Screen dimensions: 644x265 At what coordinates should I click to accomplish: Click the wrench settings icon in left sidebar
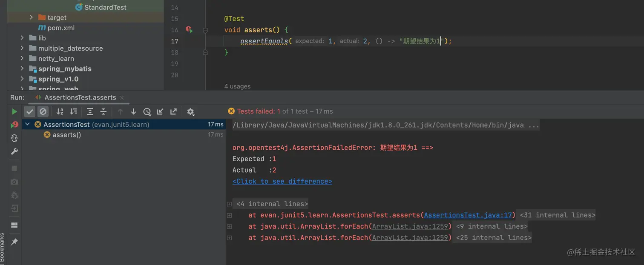click(14, 151)
